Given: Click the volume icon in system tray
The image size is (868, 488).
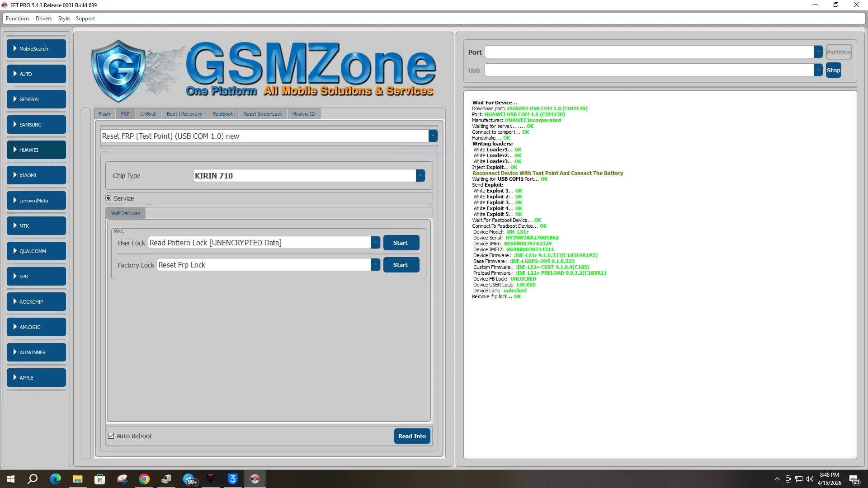Looking at the screenshot, I should click(809, 479).
